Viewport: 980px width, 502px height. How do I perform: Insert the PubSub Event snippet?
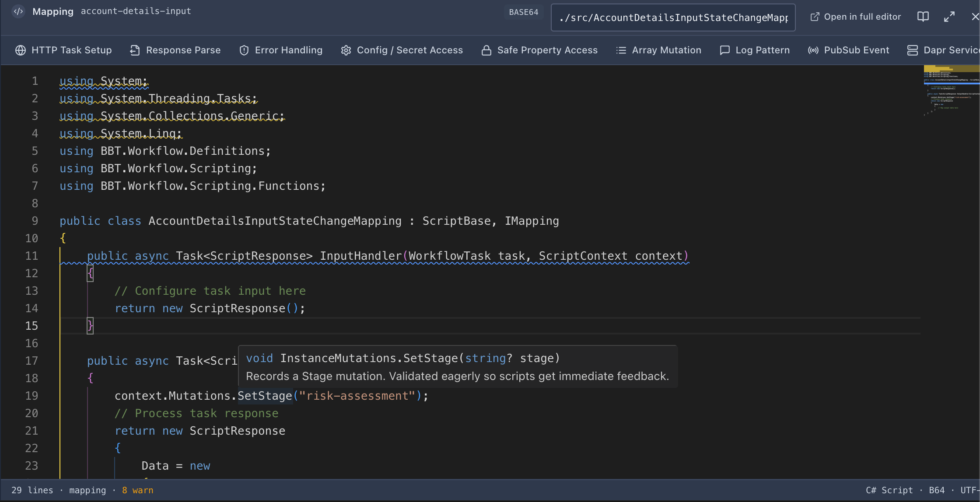click(x=849, y=50)
